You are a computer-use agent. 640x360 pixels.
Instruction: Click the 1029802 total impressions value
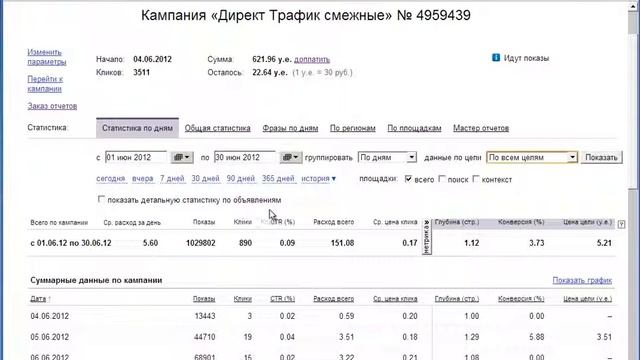[x=201, y=243]
